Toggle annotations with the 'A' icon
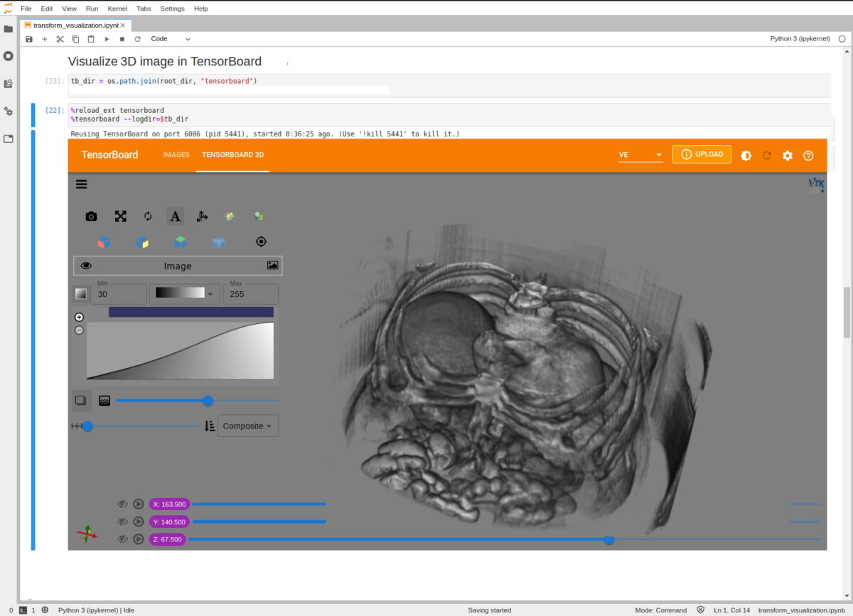853x616 pixels. click(175, 216)
